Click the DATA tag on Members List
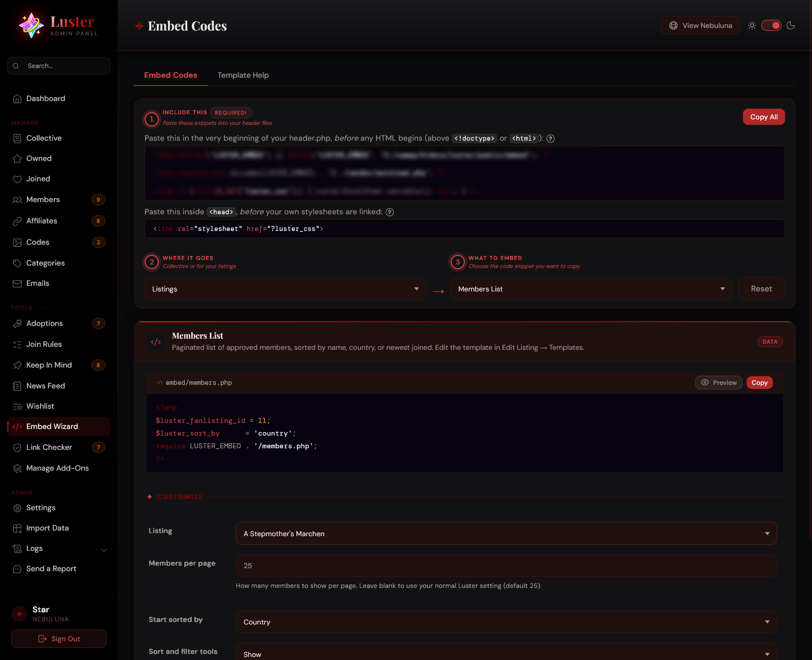 tap(770, 342)
